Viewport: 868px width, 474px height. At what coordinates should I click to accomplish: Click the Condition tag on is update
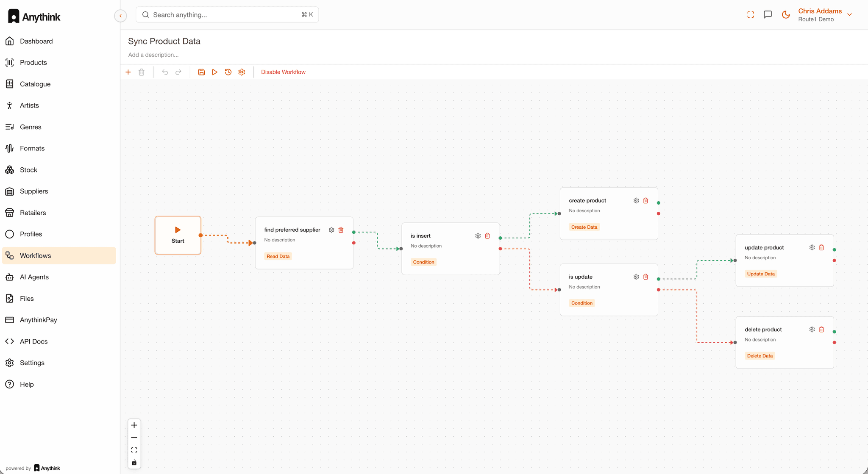click(581, 303)
